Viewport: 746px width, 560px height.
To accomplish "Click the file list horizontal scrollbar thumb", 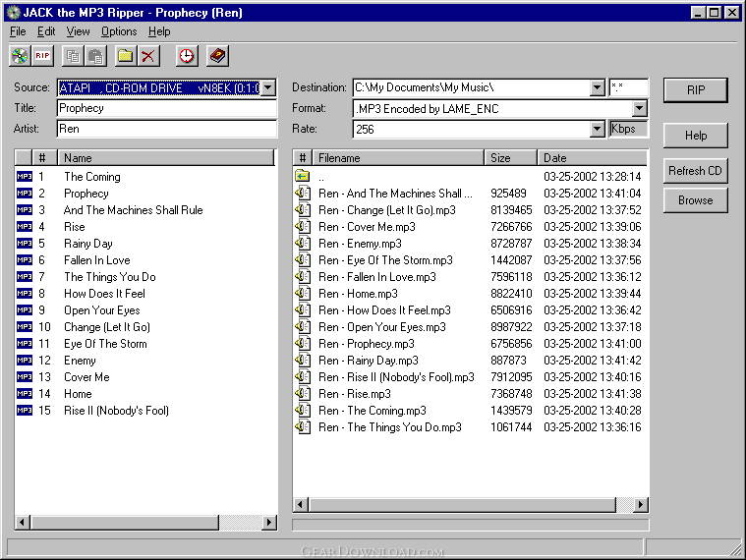I will [462, 504].
